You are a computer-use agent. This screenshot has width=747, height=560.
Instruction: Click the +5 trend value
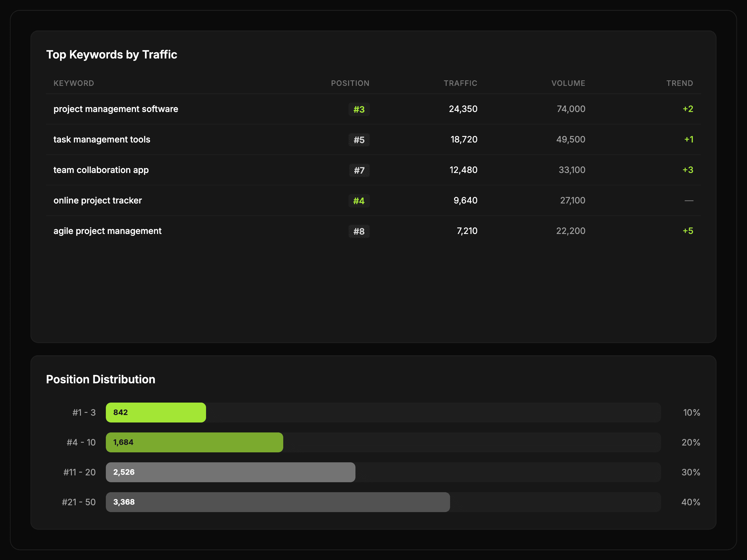[x=688, y=231]
